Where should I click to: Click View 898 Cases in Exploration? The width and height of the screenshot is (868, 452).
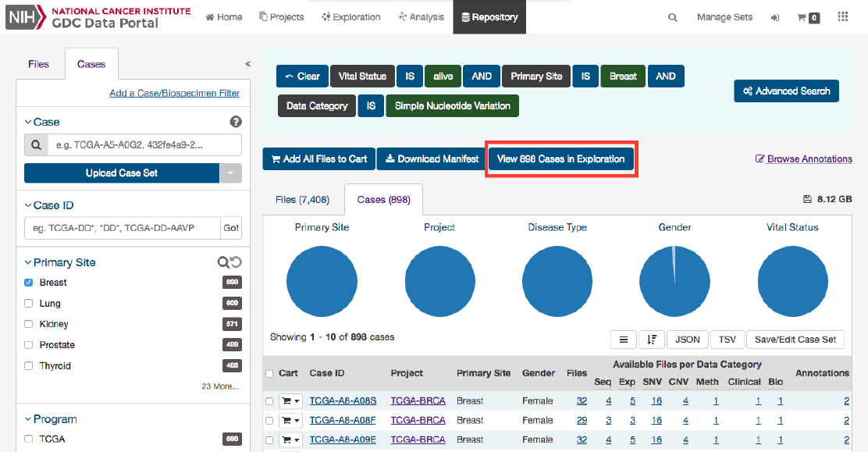click(560, 159)
